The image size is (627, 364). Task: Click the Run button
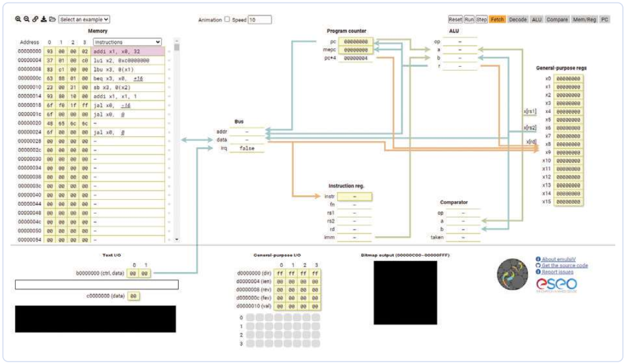click(x=469, y=19)
